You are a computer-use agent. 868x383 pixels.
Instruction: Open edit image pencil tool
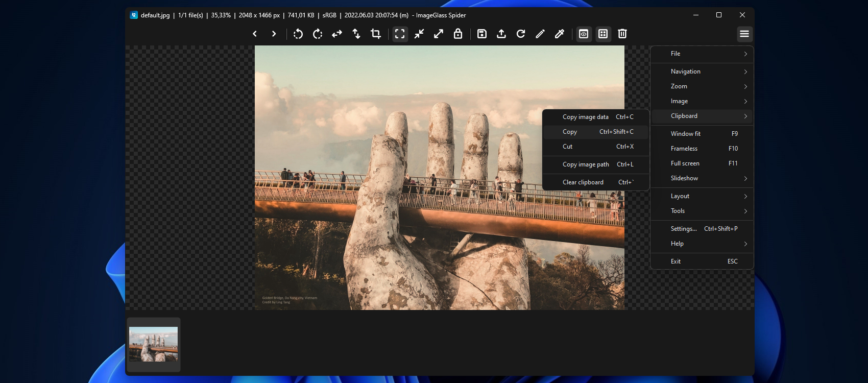click(540, 34)
